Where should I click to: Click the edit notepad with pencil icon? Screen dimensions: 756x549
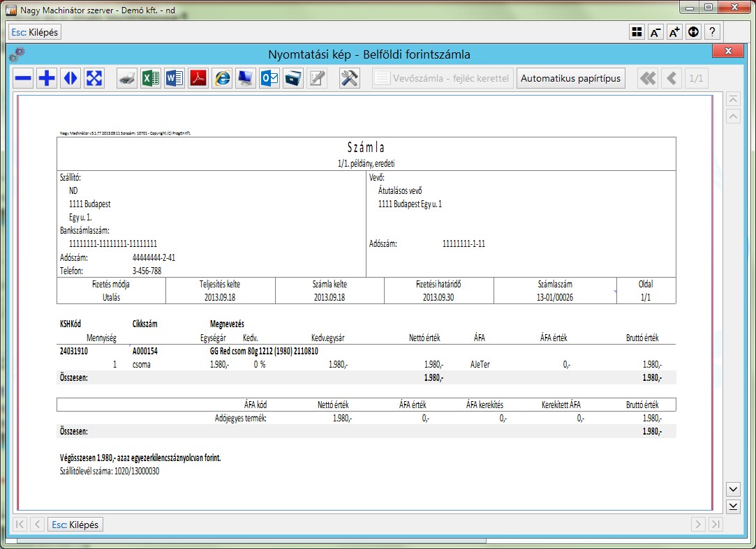318,79
